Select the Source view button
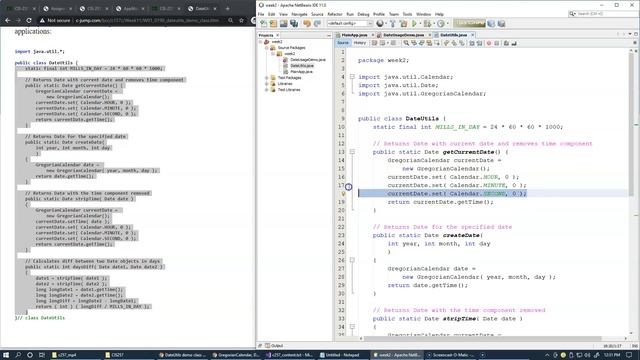The height and width of the screenshot is (360, 640). [343, 43]
